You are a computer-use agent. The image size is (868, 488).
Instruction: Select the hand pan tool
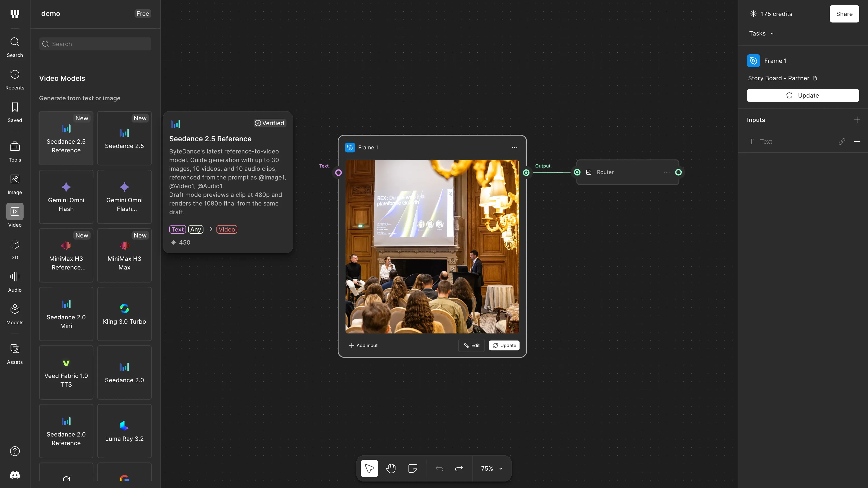pos(391,468)
